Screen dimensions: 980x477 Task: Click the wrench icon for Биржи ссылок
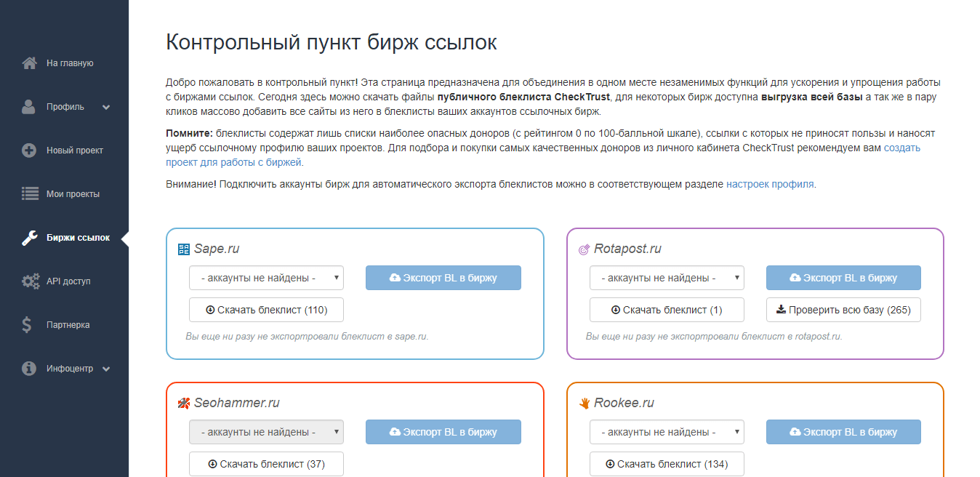pos(29,238)
